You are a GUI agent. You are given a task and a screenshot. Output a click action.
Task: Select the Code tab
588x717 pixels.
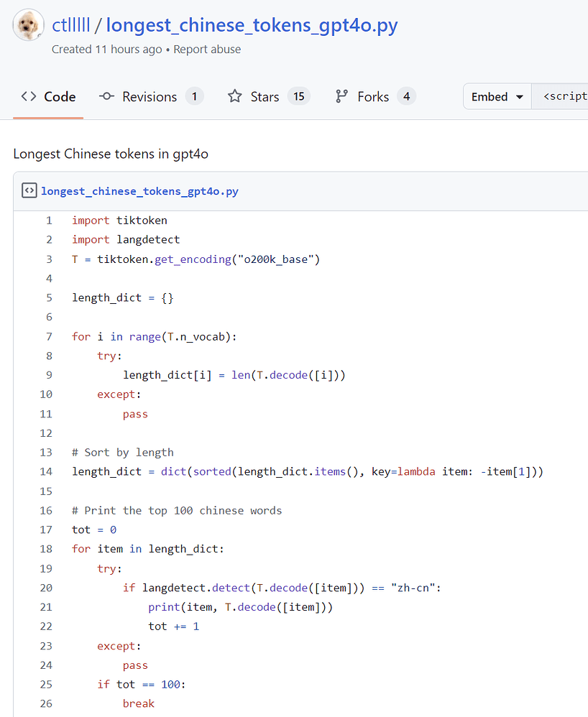(x=48, y=97)
